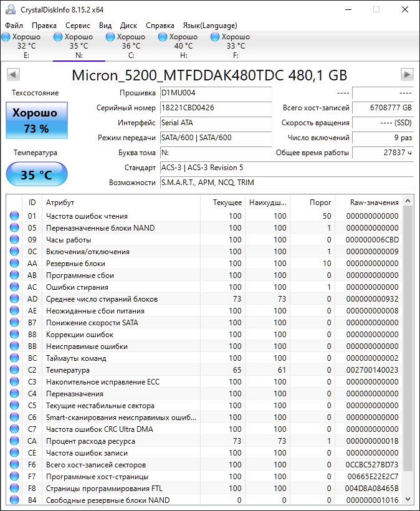
Task: Click status orb for Накопительное исправление ECC
Action: [x=14, y=381]
